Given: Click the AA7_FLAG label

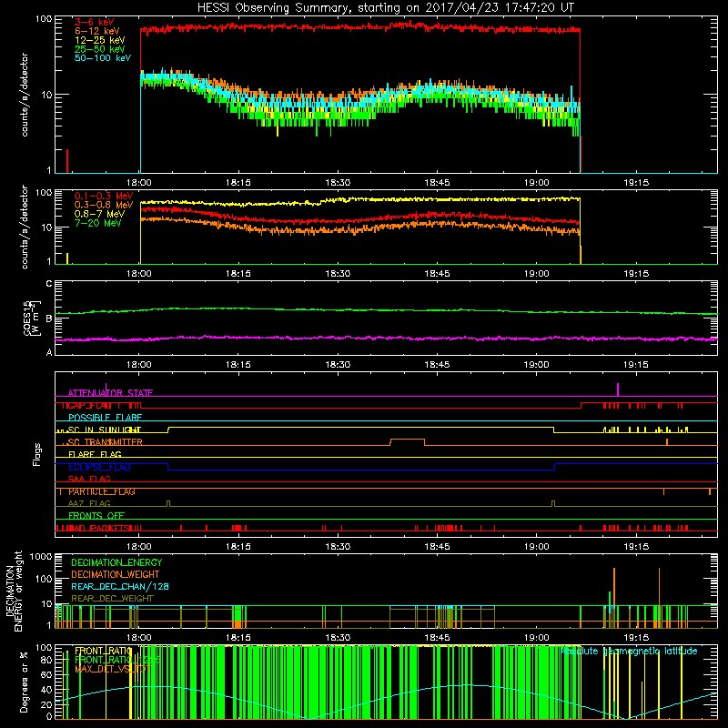Looking at the screenshot, I should point(89,504).
